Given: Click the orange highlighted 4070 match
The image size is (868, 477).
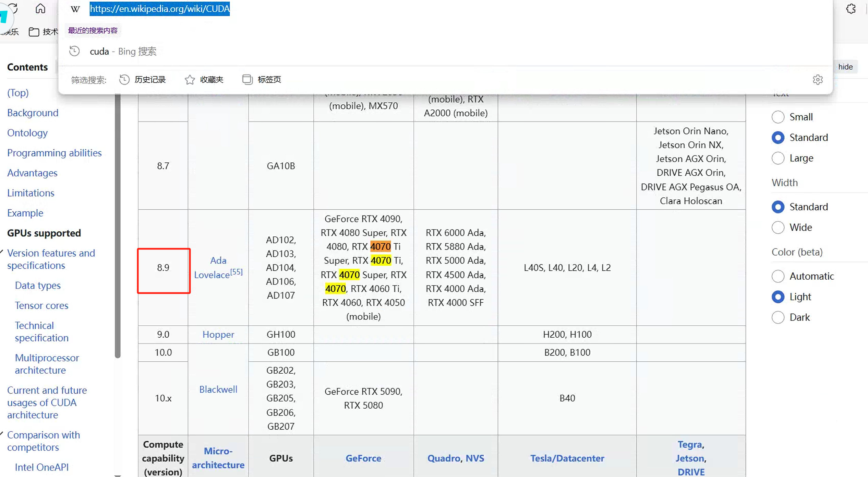Looking at the screenshot, I should click(381, 247).
